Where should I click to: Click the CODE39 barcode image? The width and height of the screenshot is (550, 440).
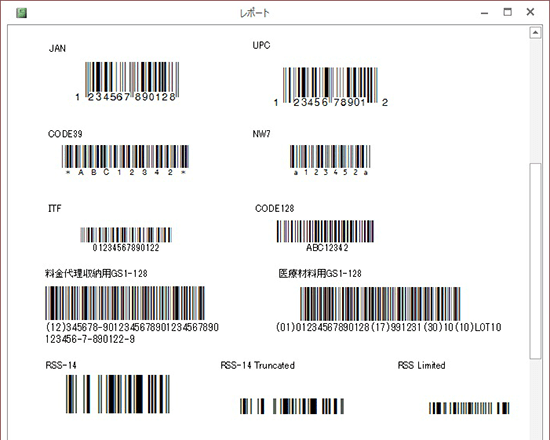click(x=125, y=160)
